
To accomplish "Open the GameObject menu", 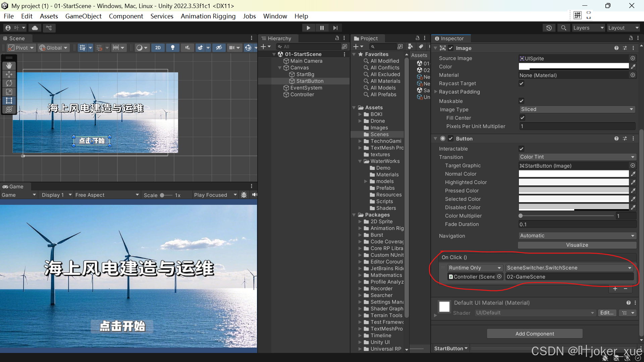I will (x=83, y=16).
